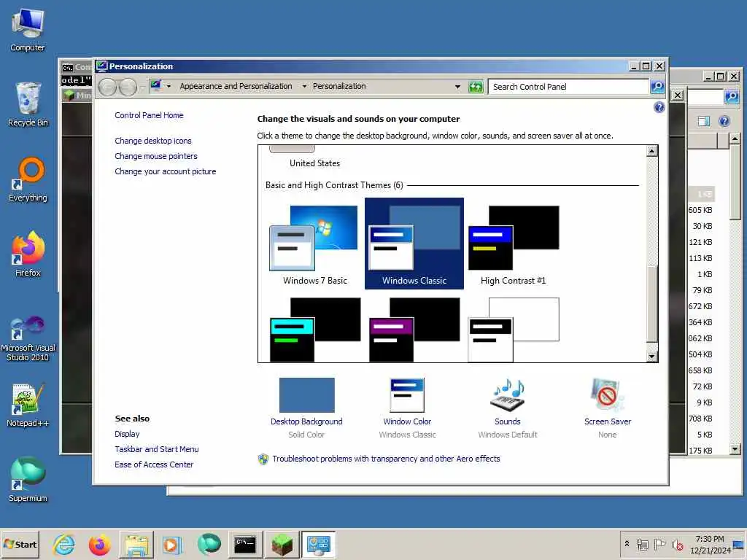Open Change mouse pointers link
The width and height of the screenshot is (747, 560).
click(x=156, y=156)
